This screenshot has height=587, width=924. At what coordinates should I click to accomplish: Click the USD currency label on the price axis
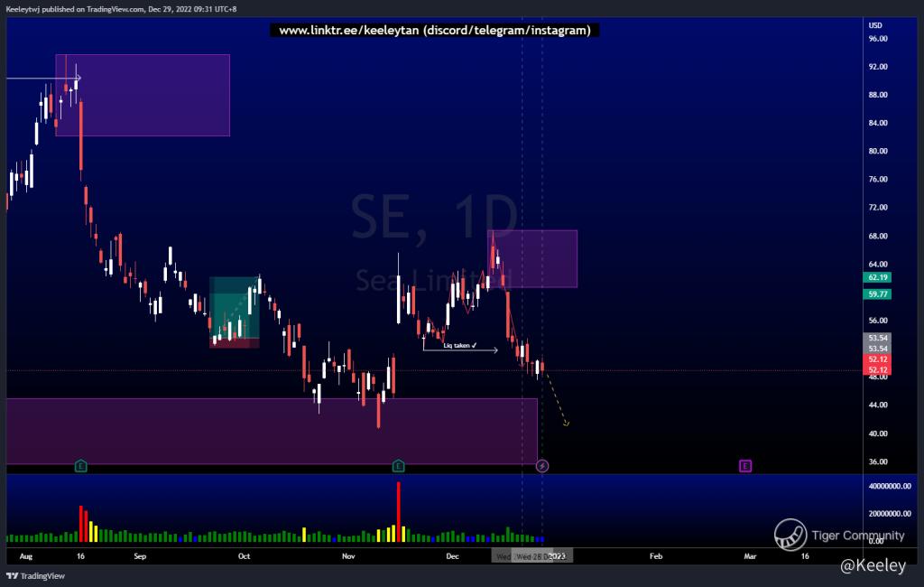[x=875, y=25]
